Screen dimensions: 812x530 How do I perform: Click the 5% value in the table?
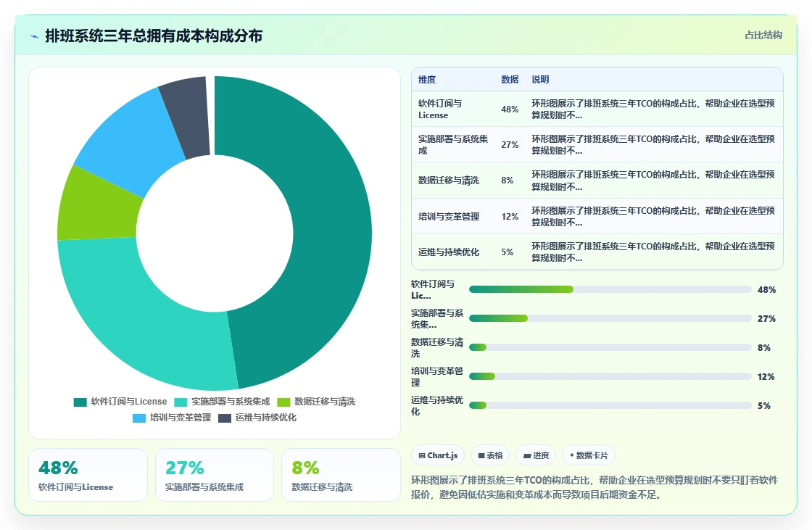pos(507,252)
